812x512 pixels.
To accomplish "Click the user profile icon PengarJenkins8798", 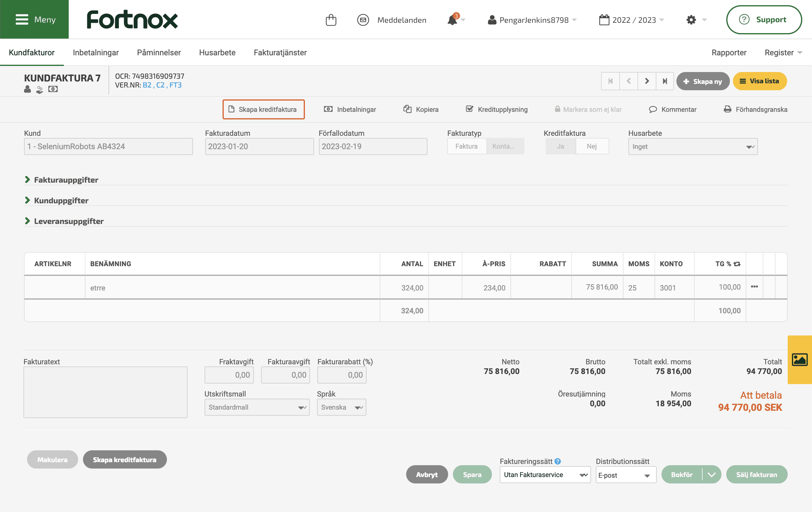I will [x=492, y=20].
